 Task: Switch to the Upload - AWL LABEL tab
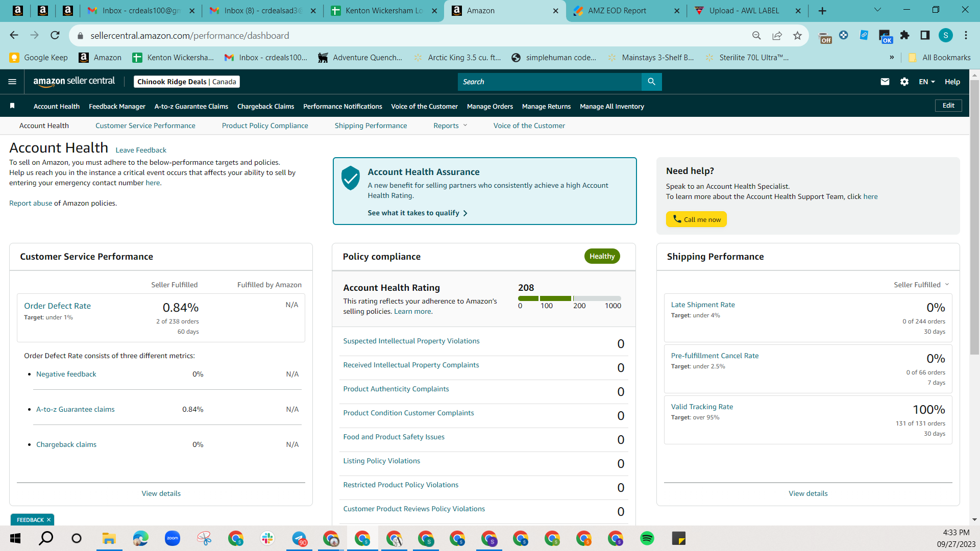click(747, 11)
